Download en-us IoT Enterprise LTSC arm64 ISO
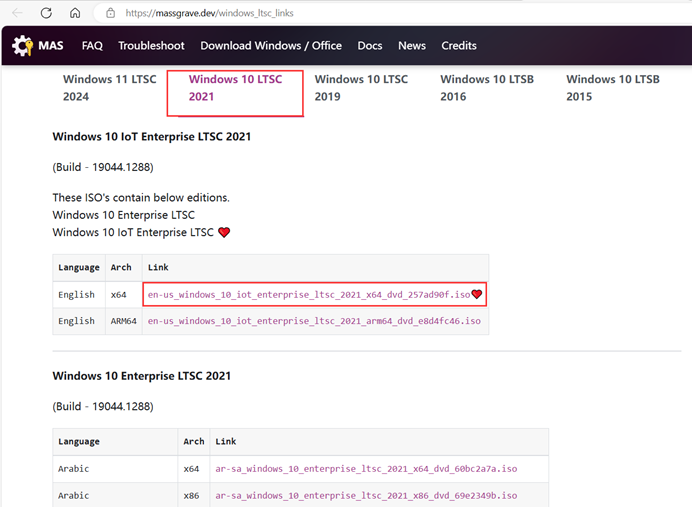This screenshot has height=507, width=692. coord(314,321)
